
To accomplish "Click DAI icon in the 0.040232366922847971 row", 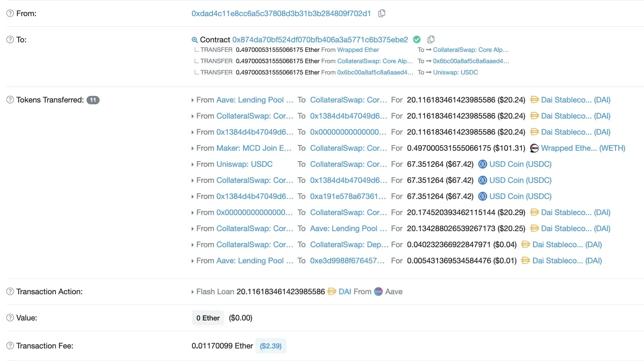I will [525, 244].
